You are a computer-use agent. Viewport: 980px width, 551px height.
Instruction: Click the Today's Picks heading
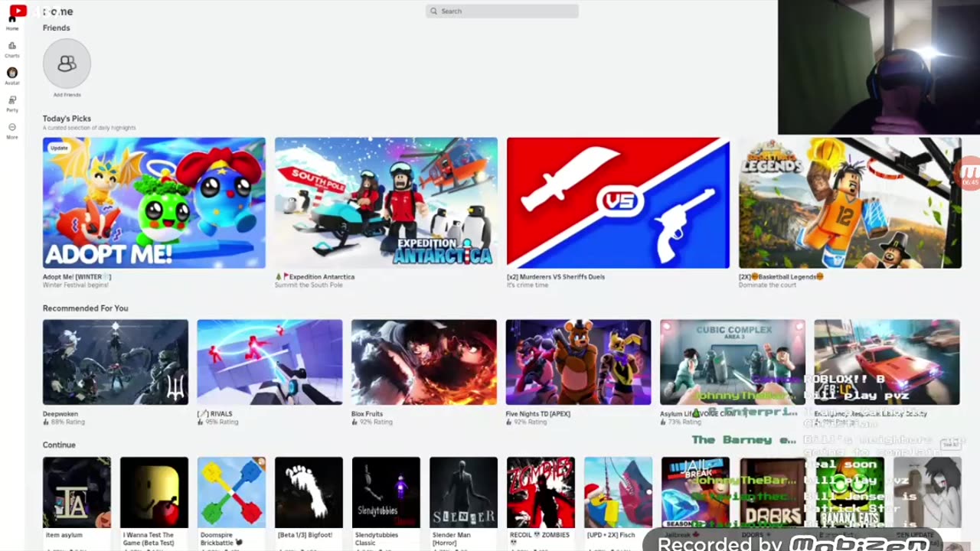(67, 119)
